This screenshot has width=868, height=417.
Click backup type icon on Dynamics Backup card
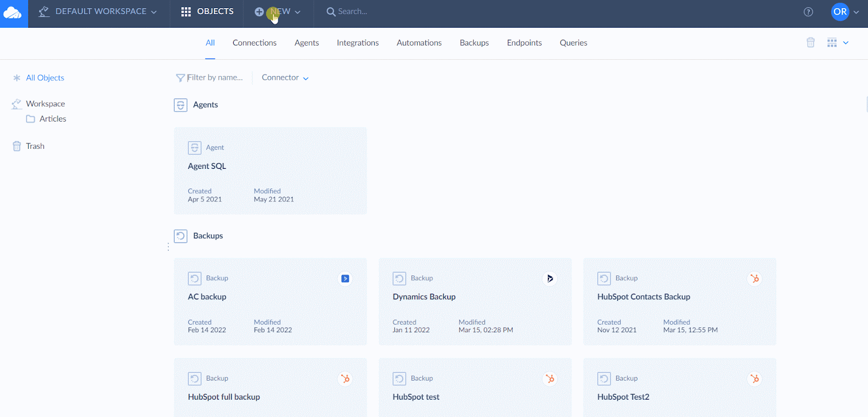pyautogui.click(x=399, y=279)
